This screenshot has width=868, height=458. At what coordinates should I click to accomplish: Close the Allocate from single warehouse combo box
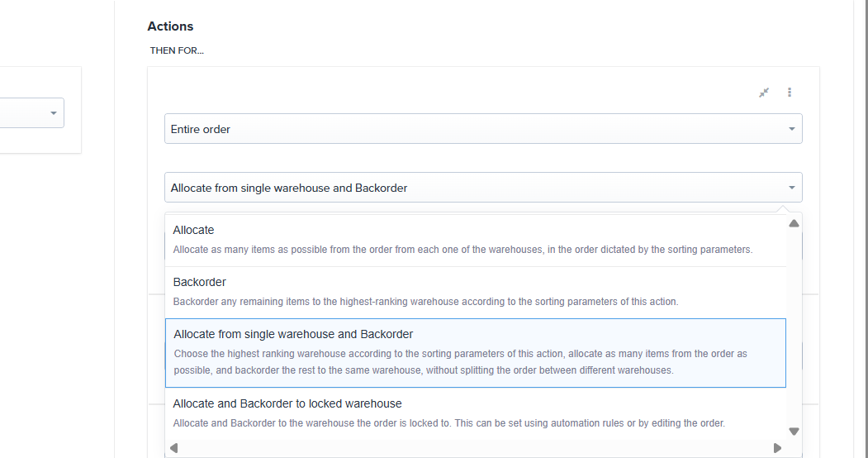[482, 188]
